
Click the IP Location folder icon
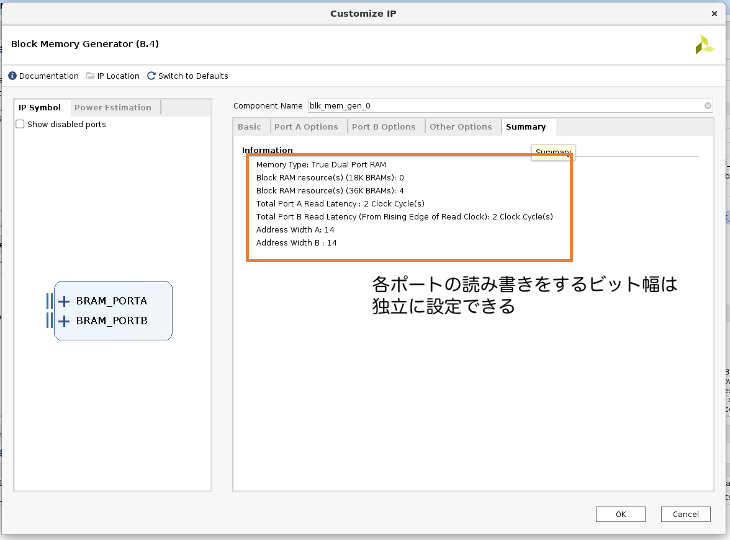point(91,76)
